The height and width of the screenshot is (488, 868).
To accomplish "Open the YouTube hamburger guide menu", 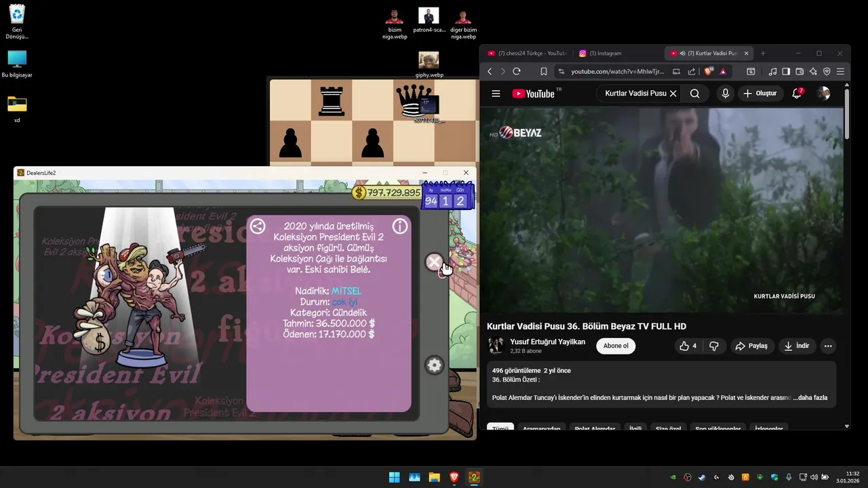I will pyautogui.click(x=496, y=94).
